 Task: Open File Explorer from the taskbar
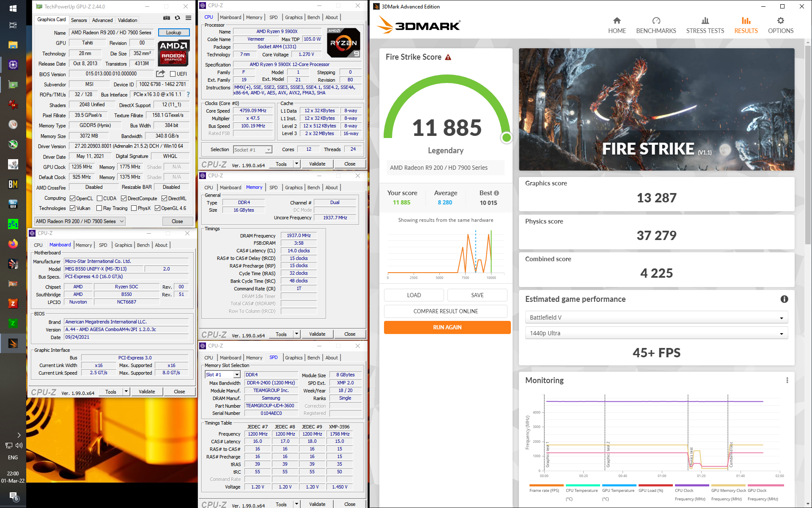tap(13, 45)
